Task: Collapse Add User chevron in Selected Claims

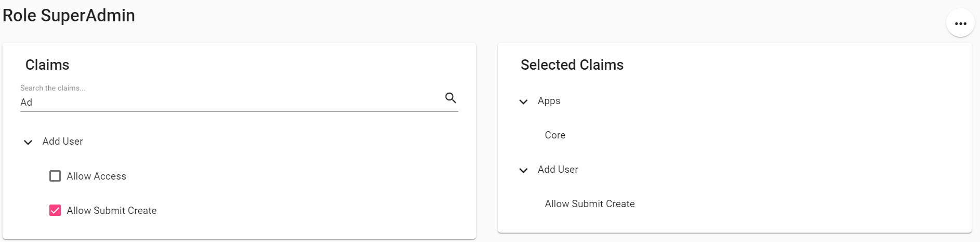Action: 523,170
